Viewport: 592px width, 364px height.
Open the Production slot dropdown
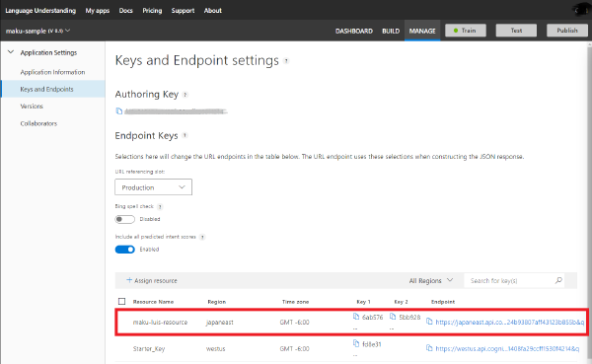click(x=153, y=187)
